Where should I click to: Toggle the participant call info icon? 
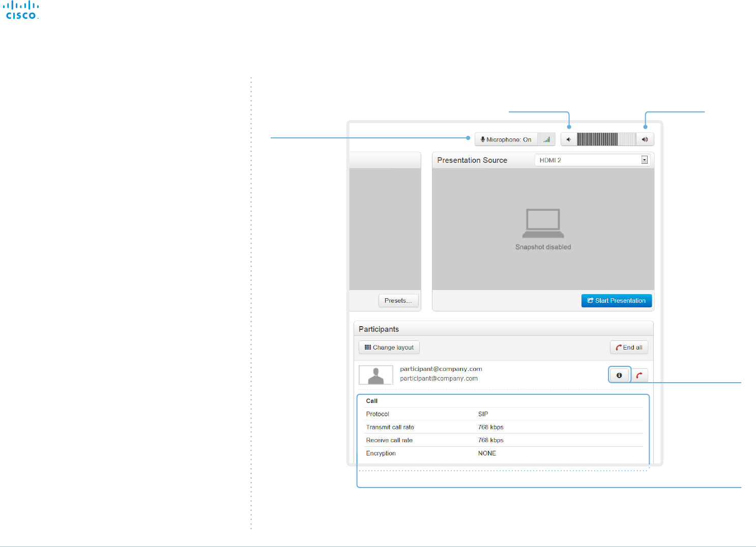tap(619, 376)
